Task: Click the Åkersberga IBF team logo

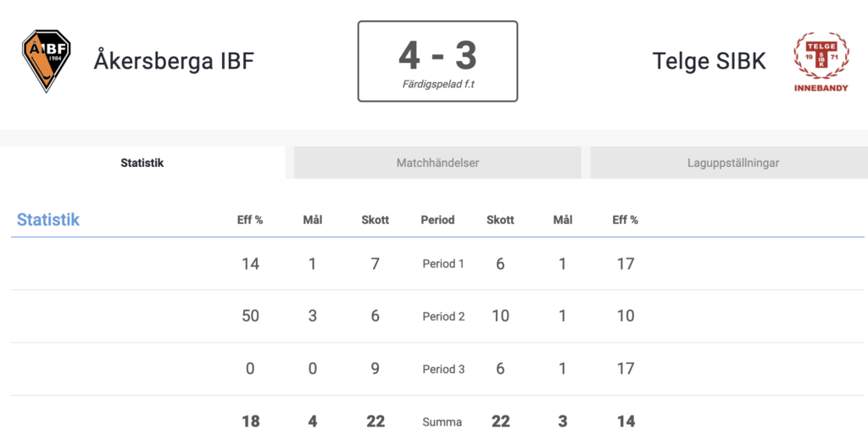Action: [x=47, y=61]
